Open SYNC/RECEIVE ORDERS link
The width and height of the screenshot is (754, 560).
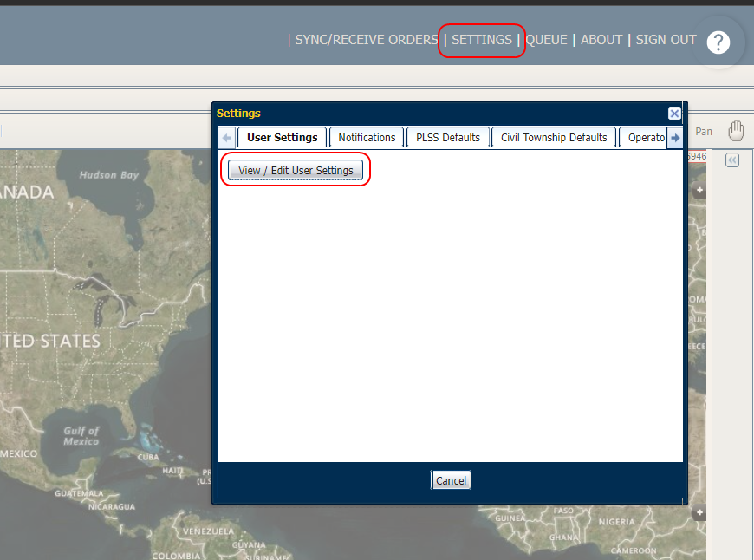coord(366,40)
